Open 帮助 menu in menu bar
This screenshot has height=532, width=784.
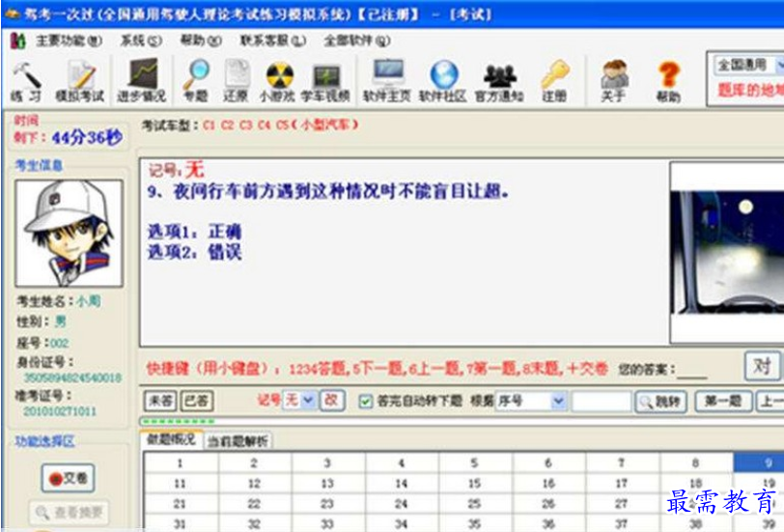[201, 41]
